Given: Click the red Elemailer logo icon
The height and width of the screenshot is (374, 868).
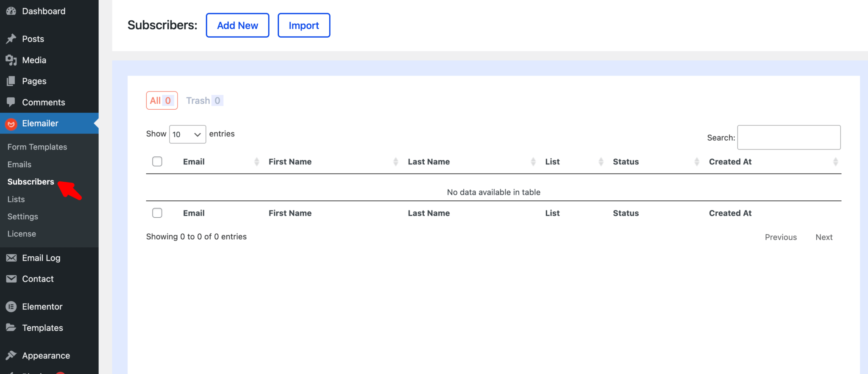Looking at the screenshot, I should coord(11,124).
